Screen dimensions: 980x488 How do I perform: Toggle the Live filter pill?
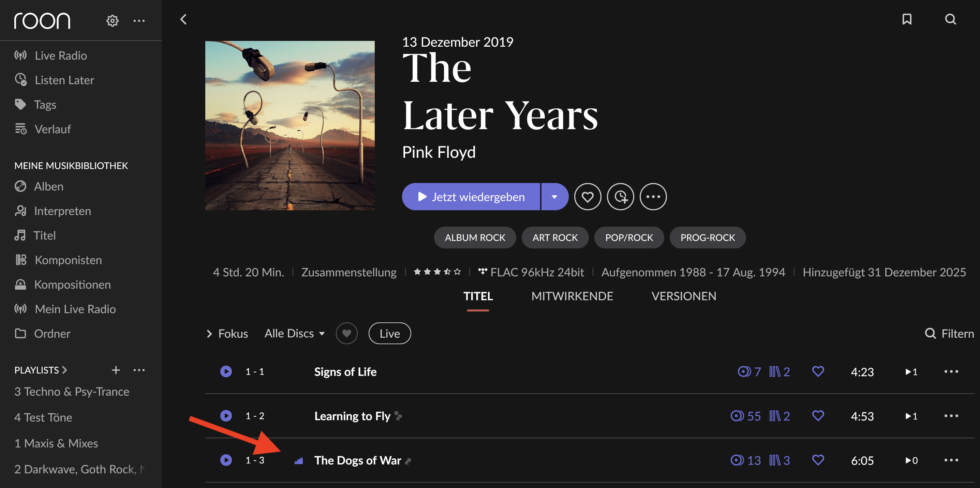tap(389, 333)
